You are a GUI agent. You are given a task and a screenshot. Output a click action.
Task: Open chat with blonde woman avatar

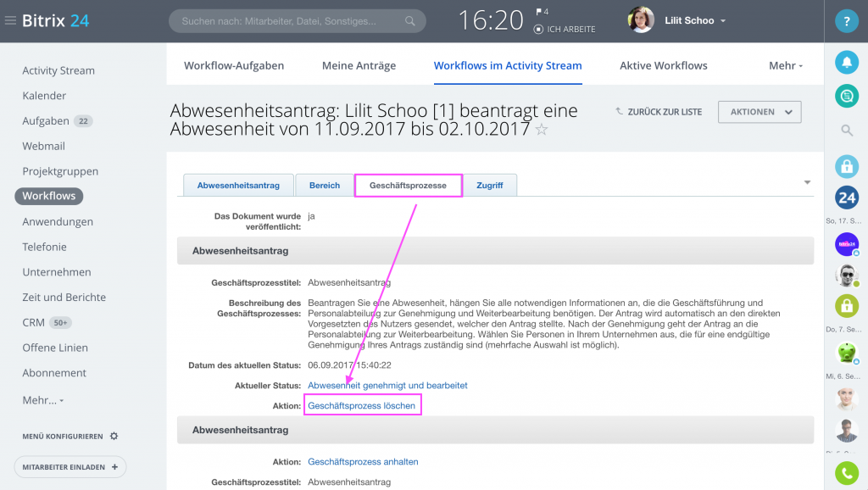847,399
